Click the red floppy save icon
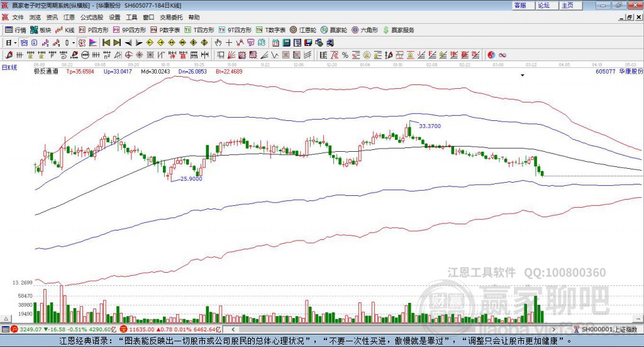Image resolution: width=644 pixels, height=347 pixels. (308, 43)
